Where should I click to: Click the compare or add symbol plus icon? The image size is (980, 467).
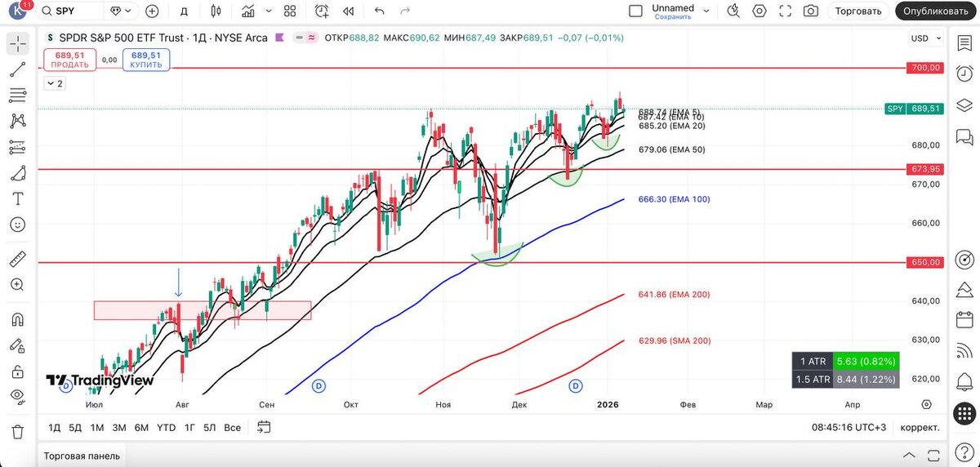[x=152, y=11]
